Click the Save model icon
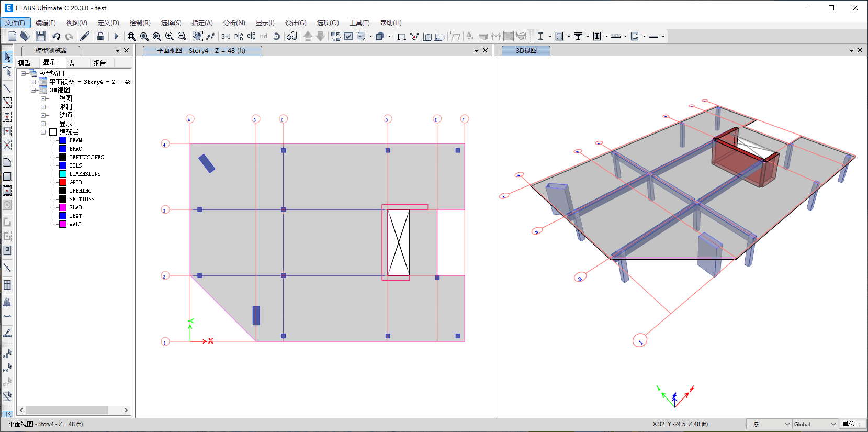This screenshot has height=432, width=868. (x=40, y=36)
